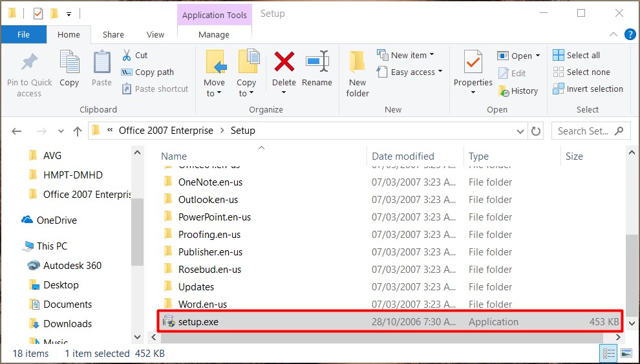Click the Edit button in Open group
The width and height of the screenshot is (640, 364).
512,74
